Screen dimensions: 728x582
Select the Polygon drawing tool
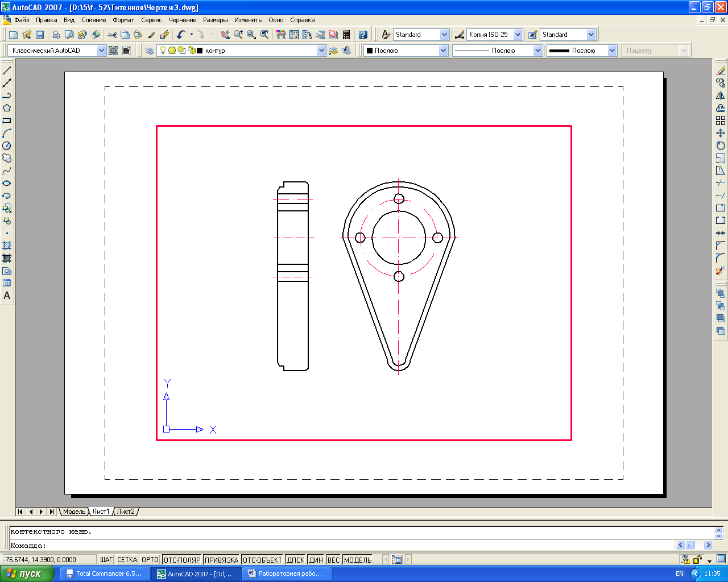coord(7,108)
